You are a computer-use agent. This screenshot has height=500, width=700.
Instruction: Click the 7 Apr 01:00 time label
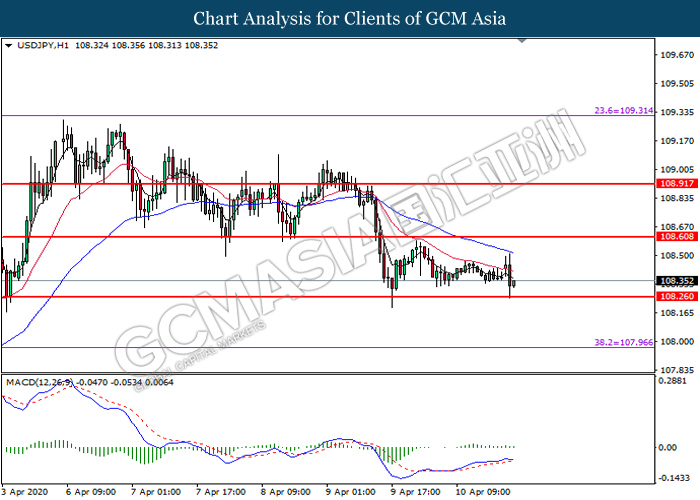(x=156, y=492)
